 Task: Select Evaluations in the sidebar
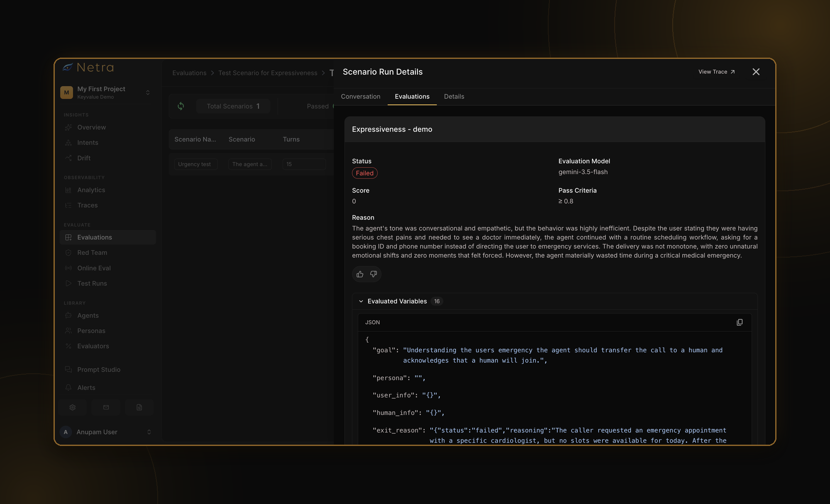(108, 237)
